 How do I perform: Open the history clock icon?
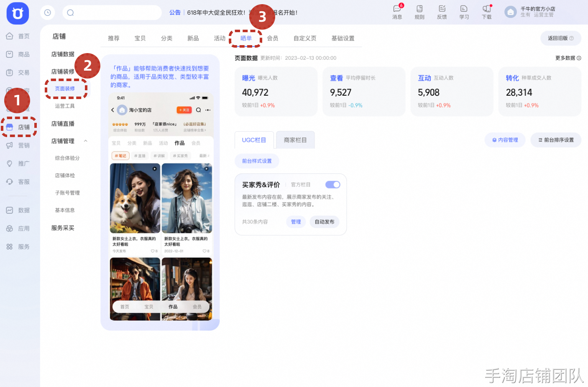point(48,13)
